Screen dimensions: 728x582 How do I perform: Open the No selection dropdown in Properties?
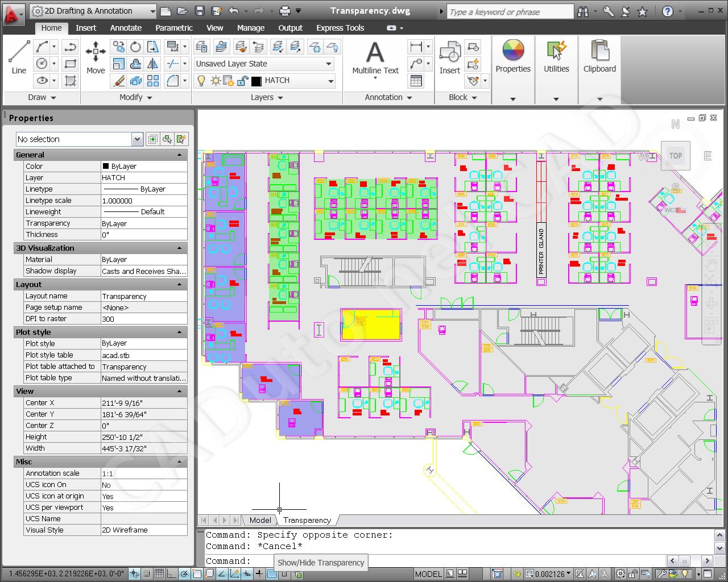pyautogui.click(x=136, y=139)
